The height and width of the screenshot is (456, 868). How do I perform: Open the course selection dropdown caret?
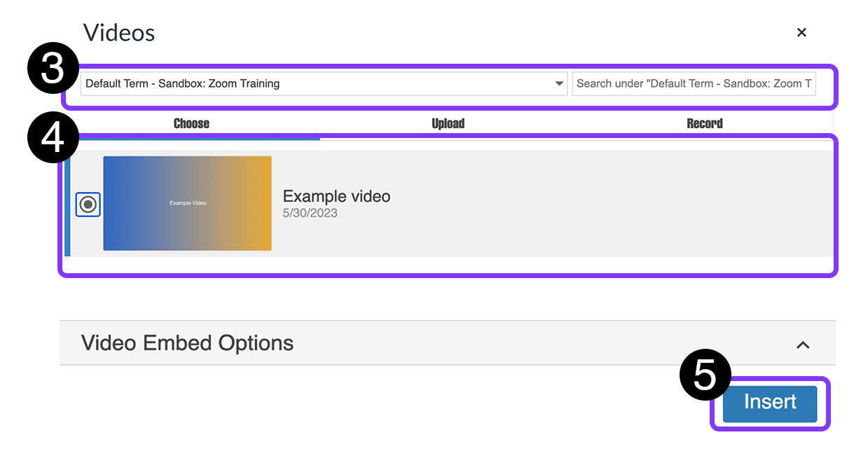click(559, 83)
